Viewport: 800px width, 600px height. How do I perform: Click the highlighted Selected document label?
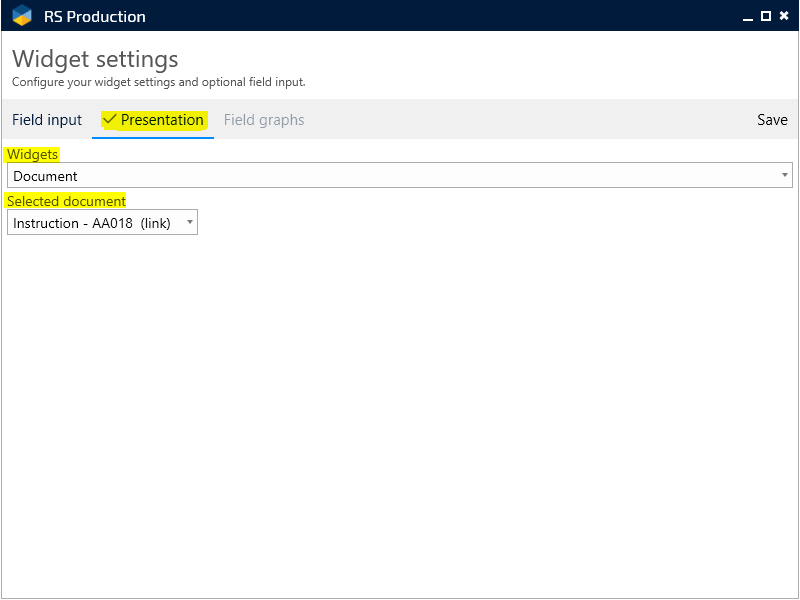[66, 201]
